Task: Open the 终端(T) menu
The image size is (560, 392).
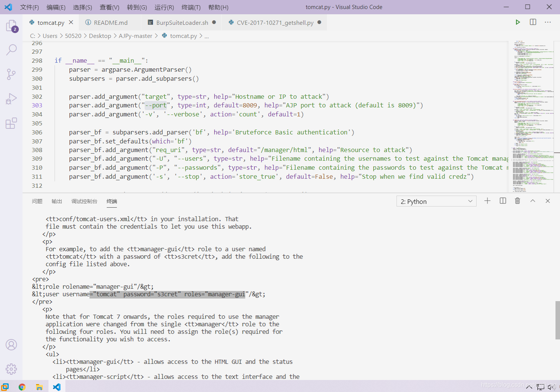Action: click(191, 7)
